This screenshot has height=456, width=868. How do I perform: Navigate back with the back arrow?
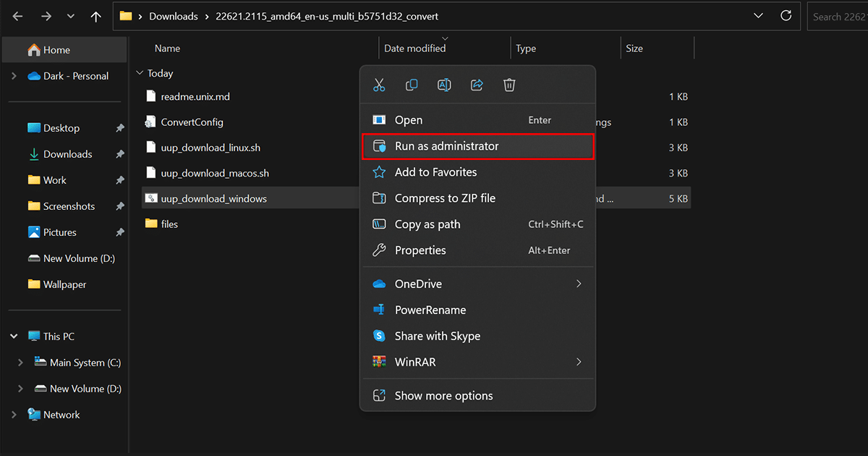click(x=17, y=16)
